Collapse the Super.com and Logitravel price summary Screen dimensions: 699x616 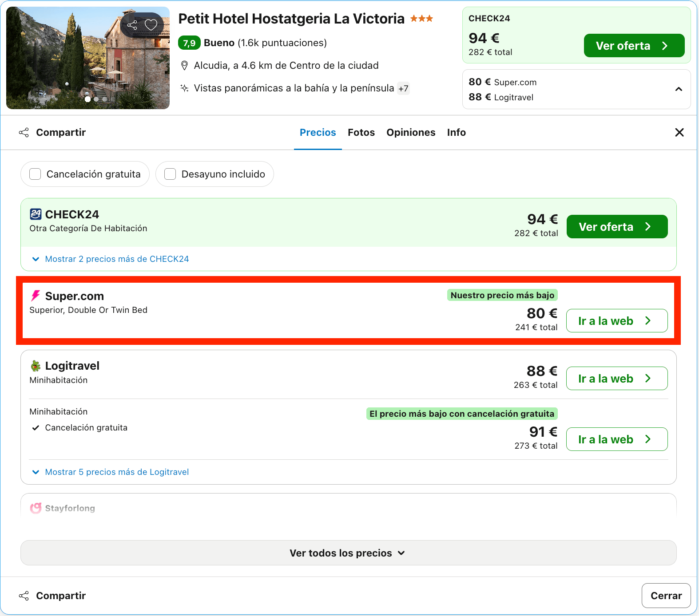pyautogui.click(x=679, y=89)
